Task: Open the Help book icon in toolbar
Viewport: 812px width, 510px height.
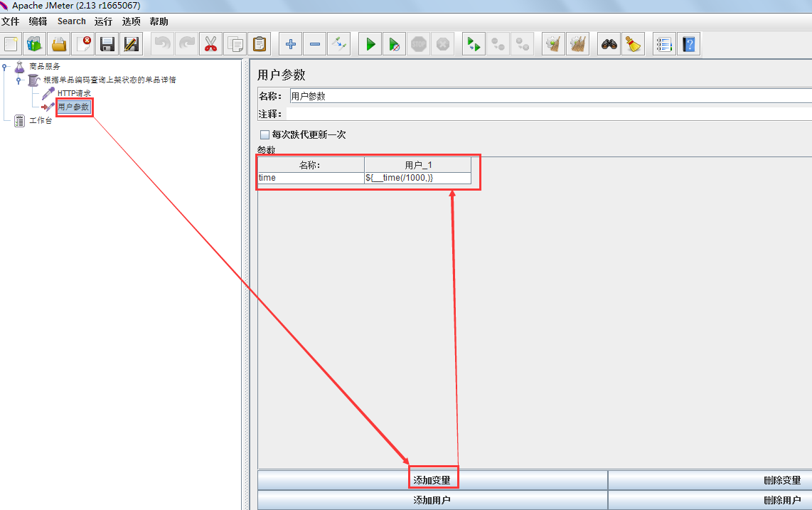Action: pos(688,45)
